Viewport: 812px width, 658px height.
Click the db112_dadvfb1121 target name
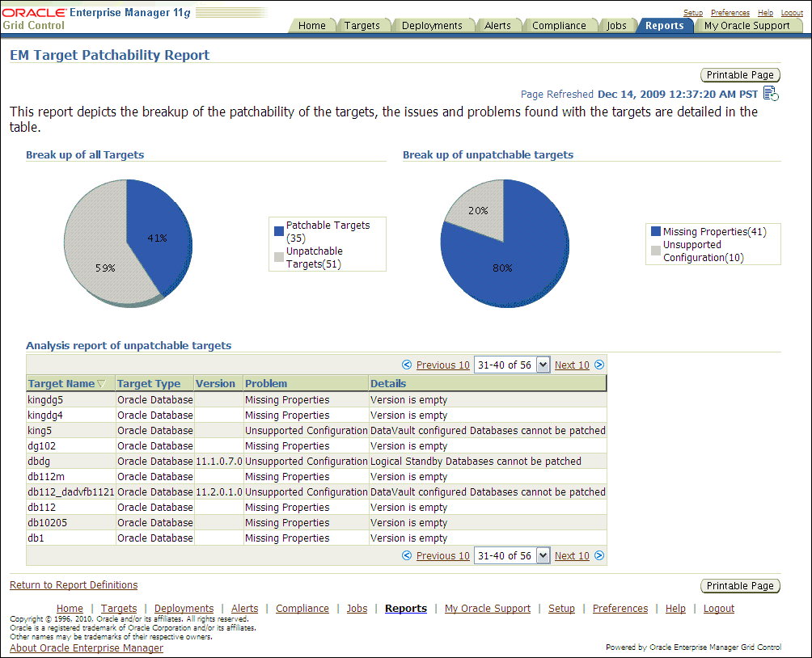[71, 491]
